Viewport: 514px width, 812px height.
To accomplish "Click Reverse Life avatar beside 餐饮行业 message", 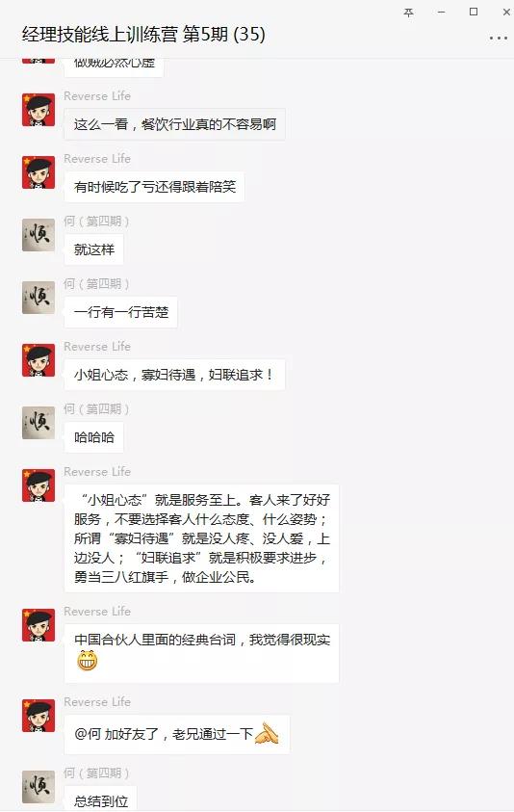I will [x=39, y=110].
